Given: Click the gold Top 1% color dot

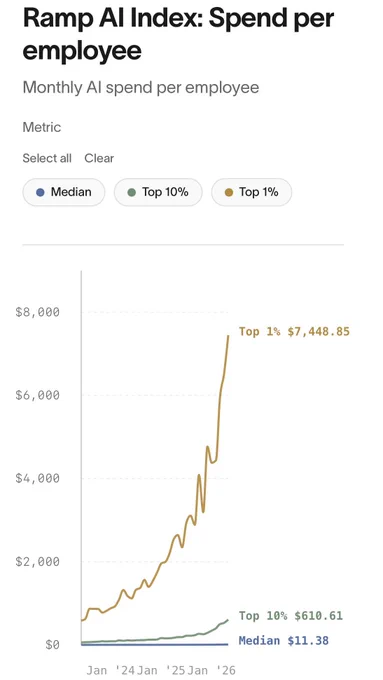Looking at the screenshot, I should click(x=229, y=192).
